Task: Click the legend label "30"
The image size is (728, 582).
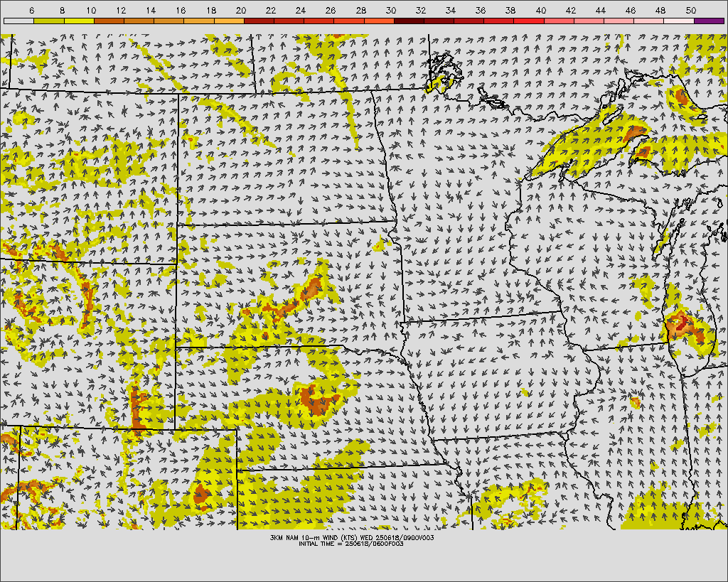Action: click(x=391, y=10)
